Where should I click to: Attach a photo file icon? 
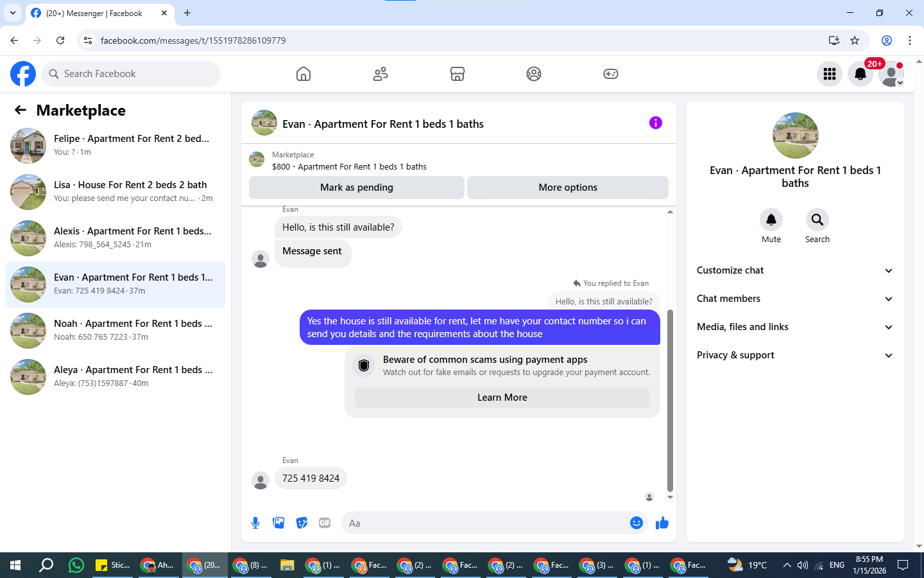pos(278,523)
